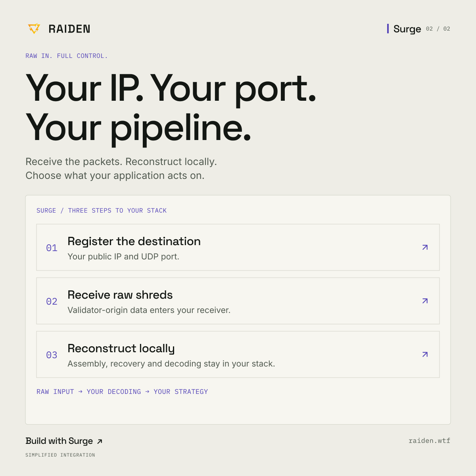The image size is (476, 476).
Task: Click step number 02
Action: (x=52, y=301)
